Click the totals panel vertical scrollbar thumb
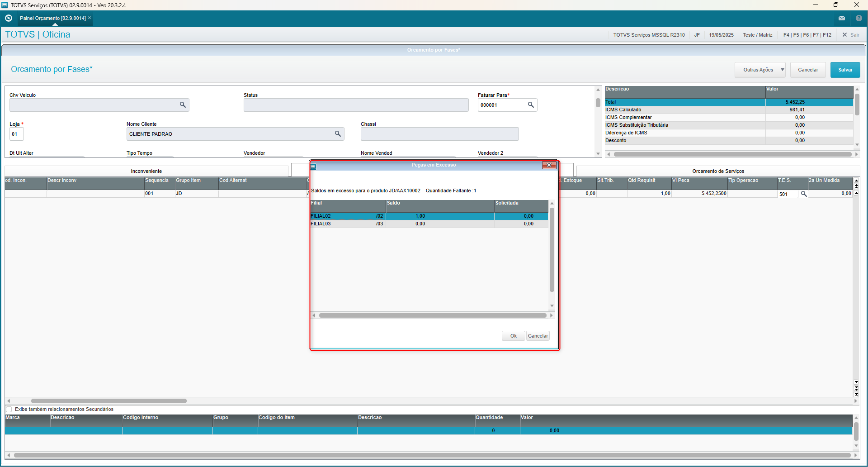 coord(857,105)
